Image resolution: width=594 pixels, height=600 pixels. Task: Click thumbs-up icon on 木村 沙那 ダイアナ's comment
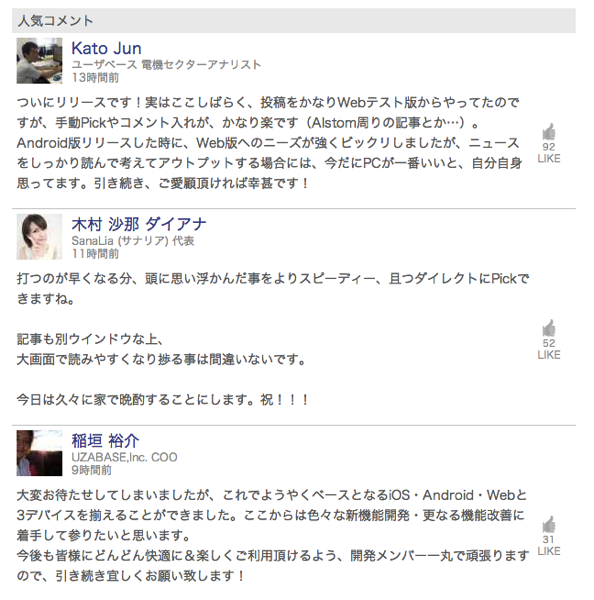[548, 328]
